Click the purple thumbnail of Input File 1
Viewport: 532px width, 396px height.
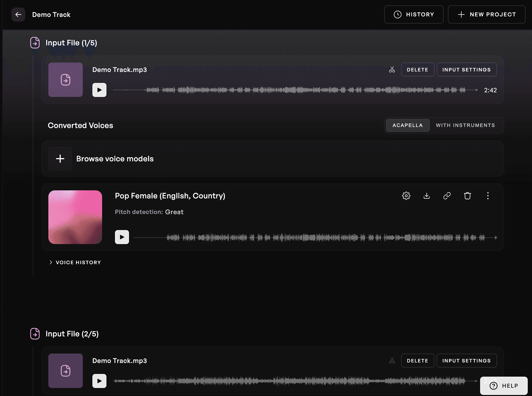click(66, 80)
